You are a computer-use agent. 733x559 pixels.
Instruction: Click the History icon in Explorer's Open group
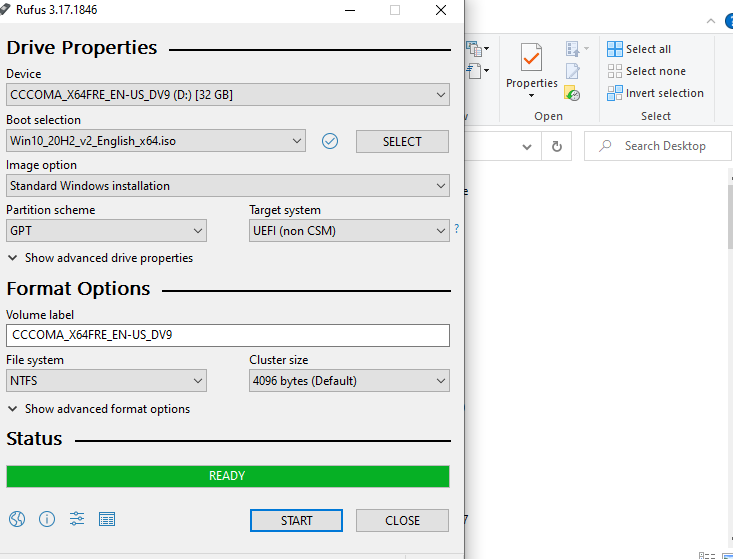point(572,93)
